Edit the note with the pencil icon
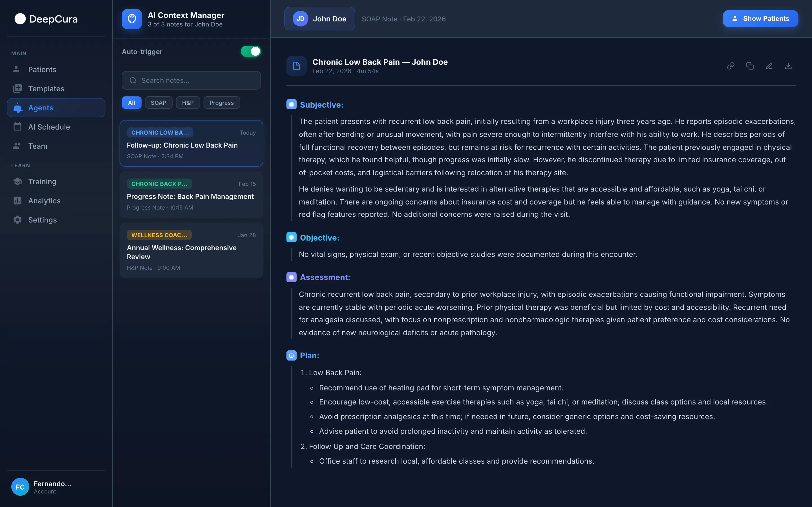The width and height of the screenshot is (812, 507). click(769, 66)
